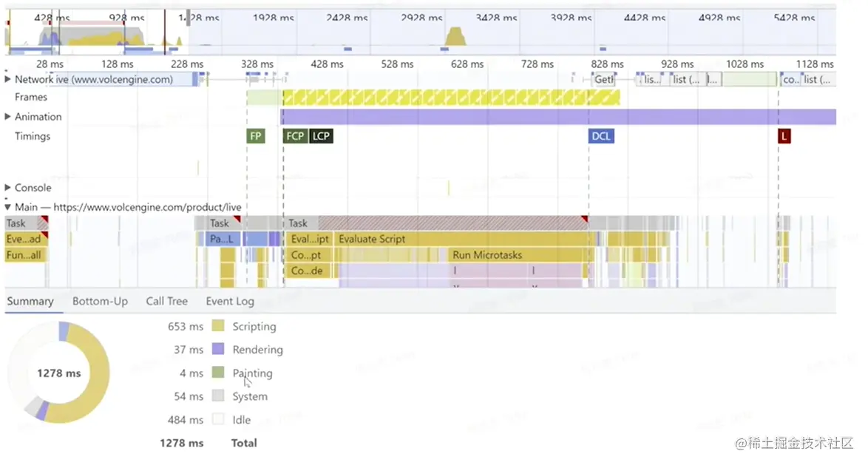Expand the Console track
Screen dimensions: 868x465
point(7,188)
